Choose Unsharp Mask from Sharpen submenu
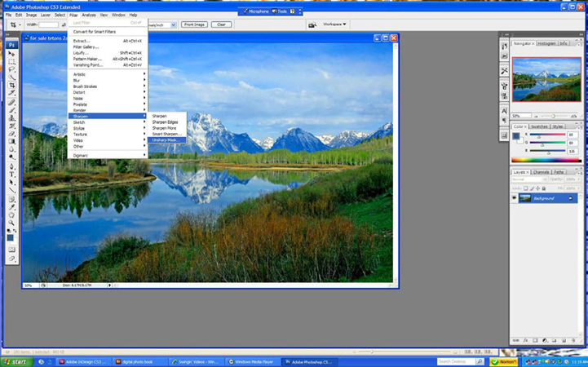 (165, 140)
